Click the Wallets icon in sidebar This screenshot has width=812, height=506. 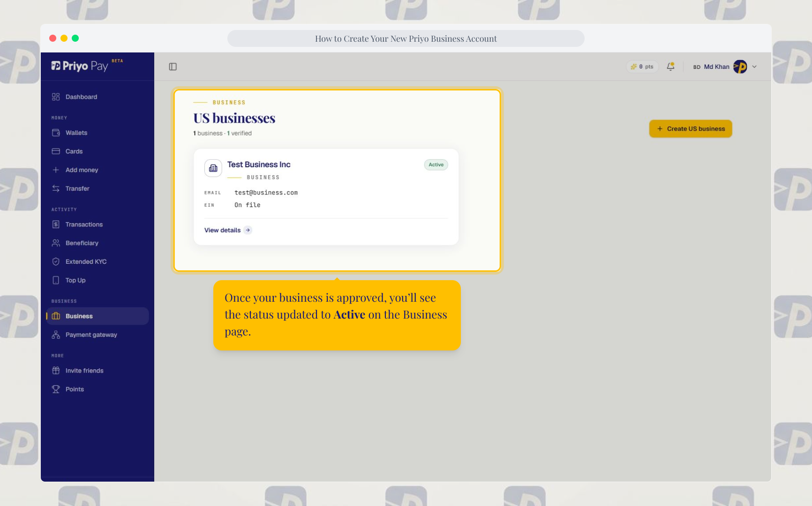click(56, 133)
